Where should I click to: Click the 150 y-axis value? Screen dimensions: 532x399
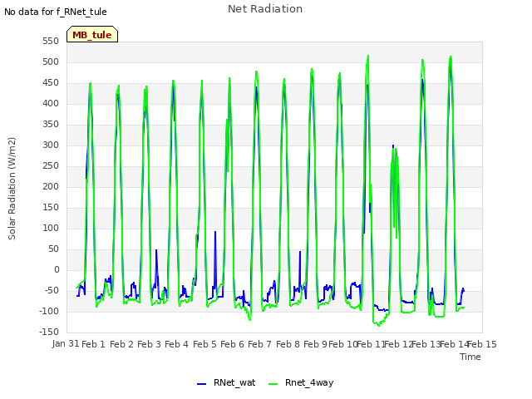pyautogui.click(x=51, y=207)
